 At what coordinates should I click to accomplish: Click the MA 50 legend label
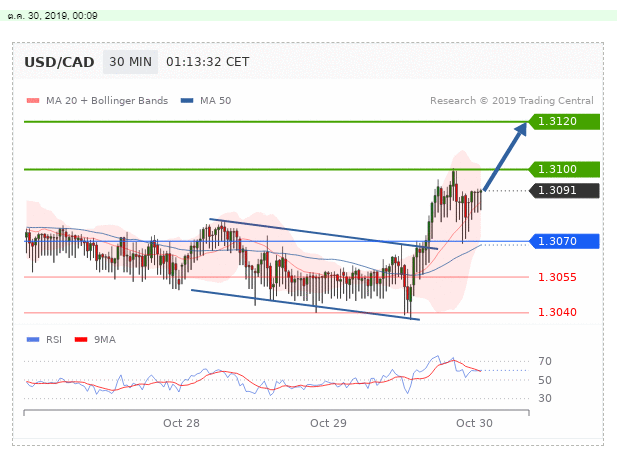[x=216, y=101]
